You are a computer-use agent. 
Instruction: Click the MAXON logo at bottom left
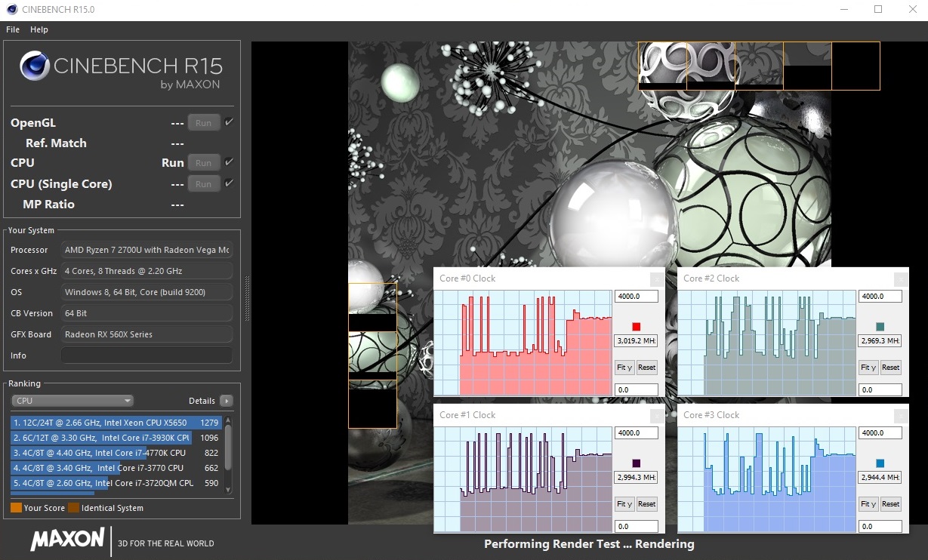pos(68,539)
